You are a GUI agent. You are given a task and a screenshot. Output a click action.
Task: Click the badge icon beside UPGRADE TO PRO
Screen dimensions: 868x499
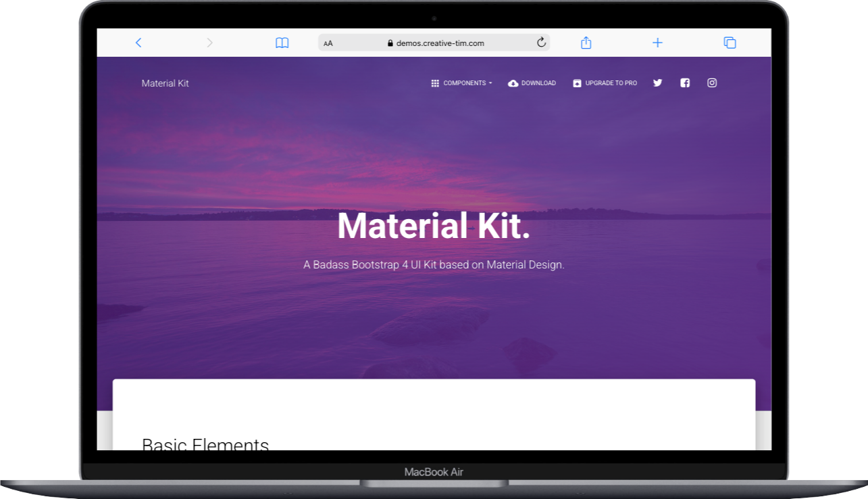[x=576, y=82]
